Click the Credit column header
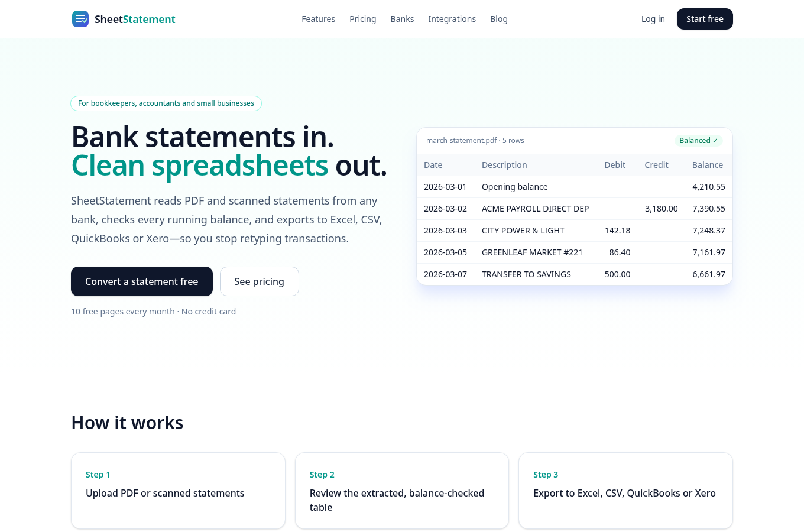The height and width of the screenshot is (532, 804). 656,165
